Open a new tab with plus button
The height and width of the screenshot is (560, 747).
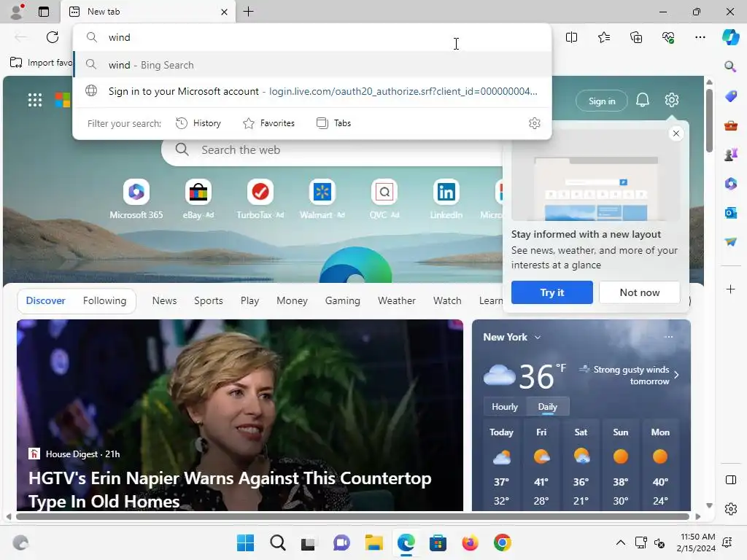(x=248, y=12)
